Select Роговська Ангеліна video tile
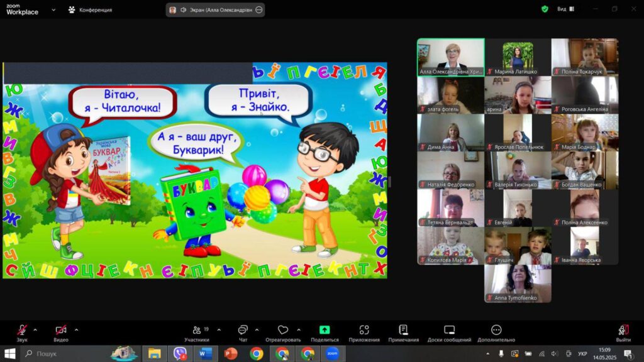Image resolution: width=644 pixels, height=362 pixels. pos(585,95)
